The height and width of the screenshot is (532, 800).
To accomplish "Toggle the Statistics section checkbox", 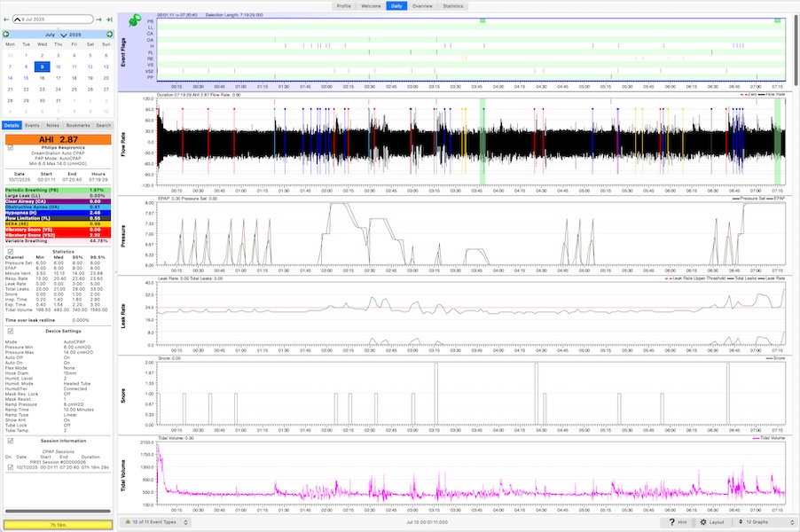I will click(x=11, y=252).
